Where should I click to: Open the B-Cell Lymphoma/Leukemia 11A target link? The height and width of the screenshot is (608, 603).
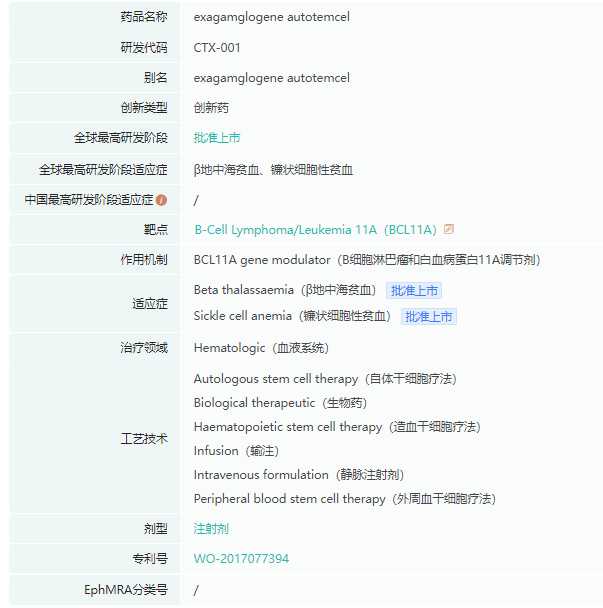pyautogui.click(x=315, y=230)
